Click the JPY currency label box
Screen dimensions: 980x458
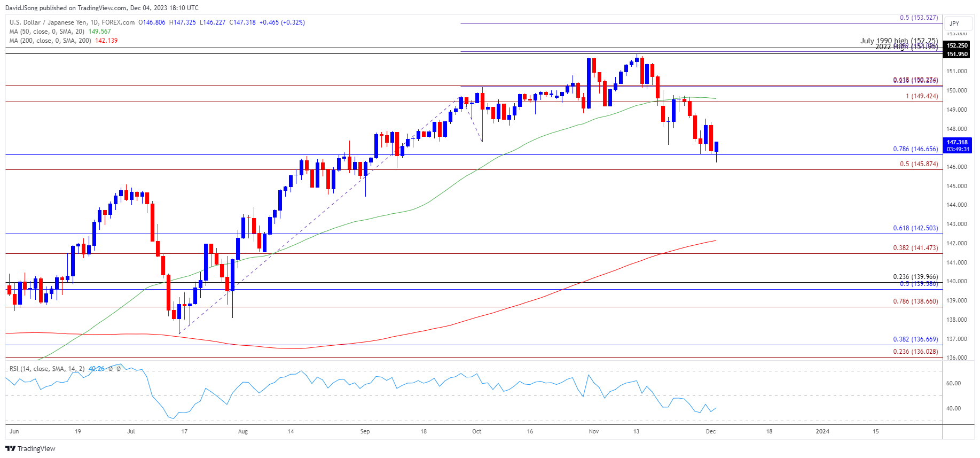coord(958,24)
